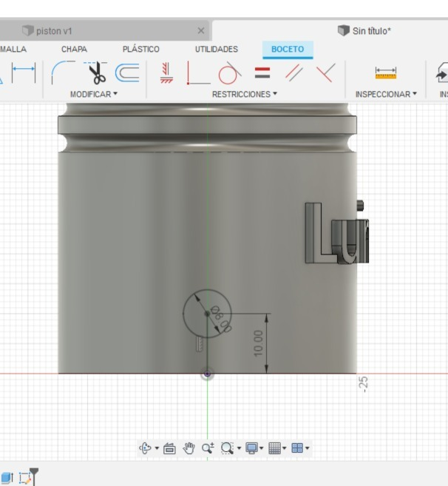Open Display Settings dropdown arrow
The width and height of the screenshot is (448, 486).
(261, 448)
